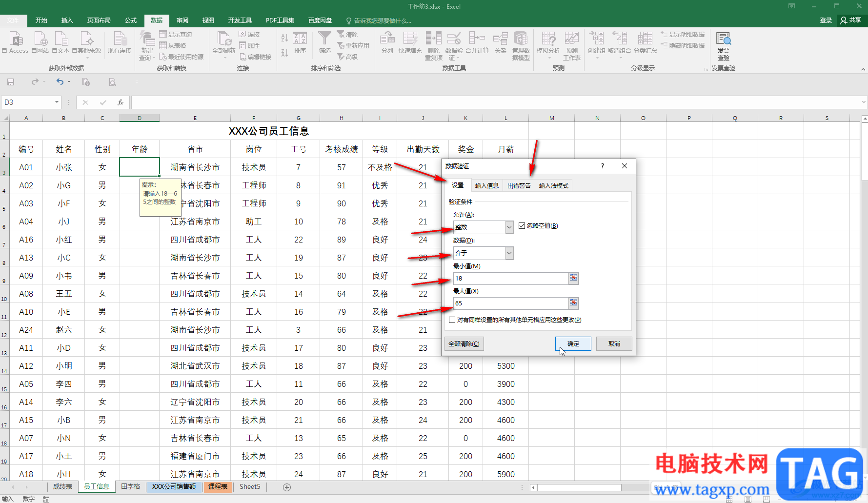
Task: Click the 登录 sign-in link
Action: pos(826,20)
